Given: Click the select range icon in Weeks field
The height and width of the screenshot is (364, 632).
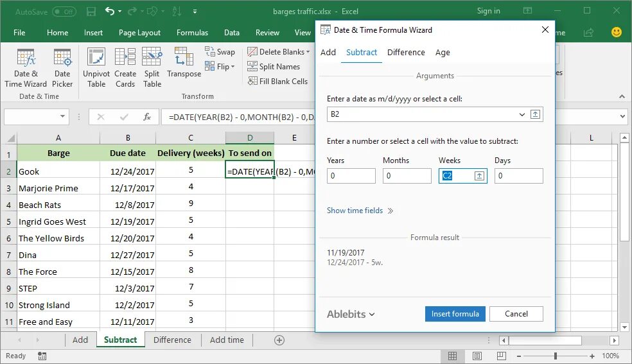Looking at the screenshot, I should [x=479, y=175].
